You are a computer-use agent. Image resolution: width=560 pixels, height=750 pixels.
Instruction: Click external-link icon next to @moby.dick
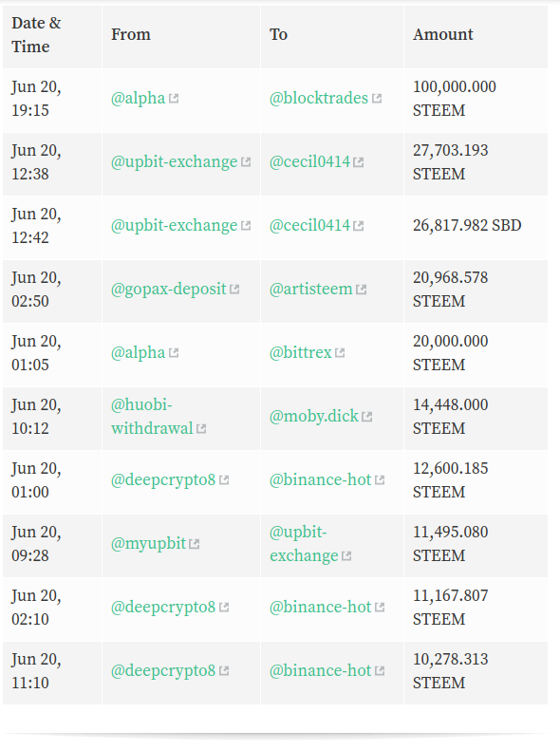(x=367, y=417)
